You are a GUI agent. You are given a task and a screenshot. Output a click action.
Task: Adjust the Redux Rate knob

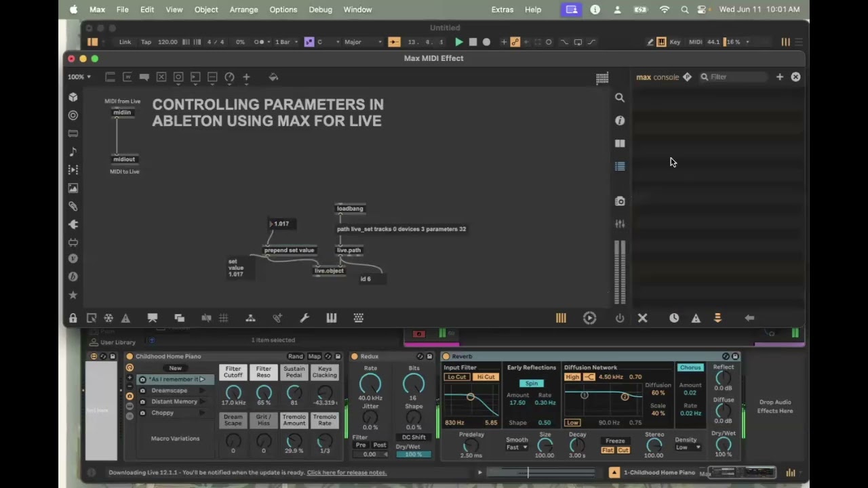[370, 384]
